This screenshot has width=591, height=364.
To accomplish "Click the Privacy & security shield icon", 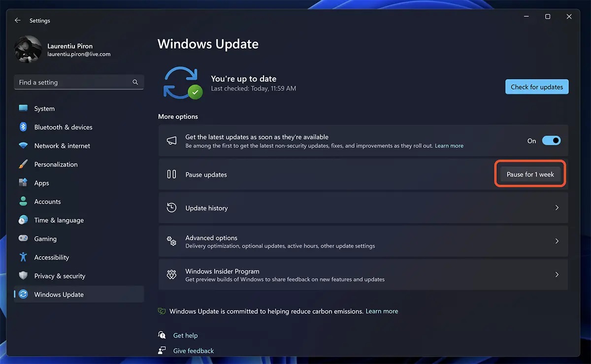I will coord(23,276).
